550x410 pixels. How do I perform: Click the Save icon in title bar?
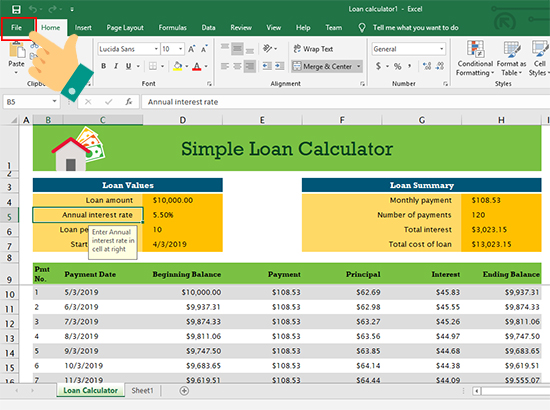(16, 9)
